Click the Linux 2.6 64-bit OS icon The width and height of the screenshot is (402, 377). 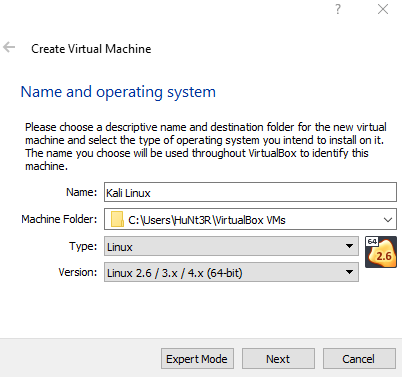tap(381, 252)
